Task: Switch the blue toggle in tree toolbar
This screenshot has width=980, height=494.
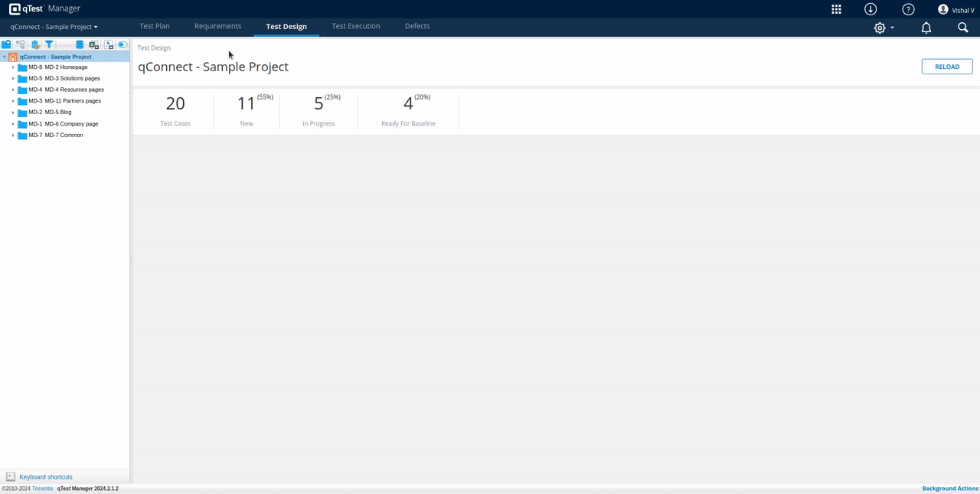Action: 122,44
